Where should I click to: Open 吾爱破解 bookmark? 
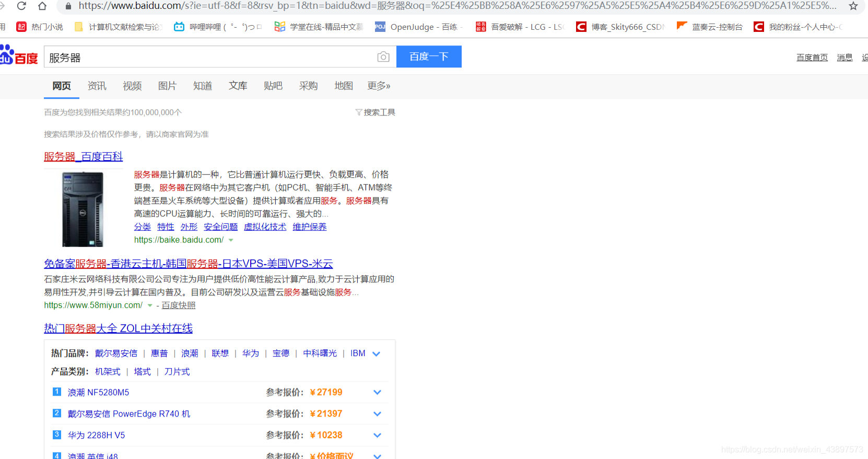point(520,27)
